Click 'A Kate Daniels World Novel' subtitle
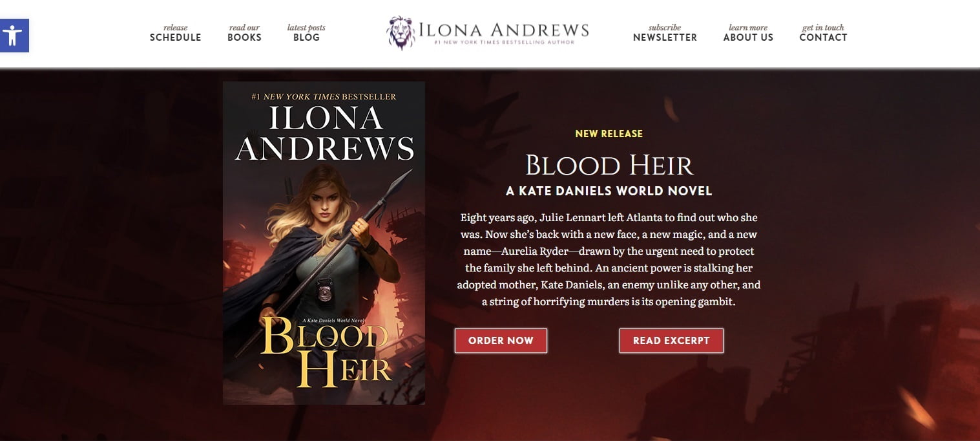This screenshot has height=441, width=980. click(609, 191)
